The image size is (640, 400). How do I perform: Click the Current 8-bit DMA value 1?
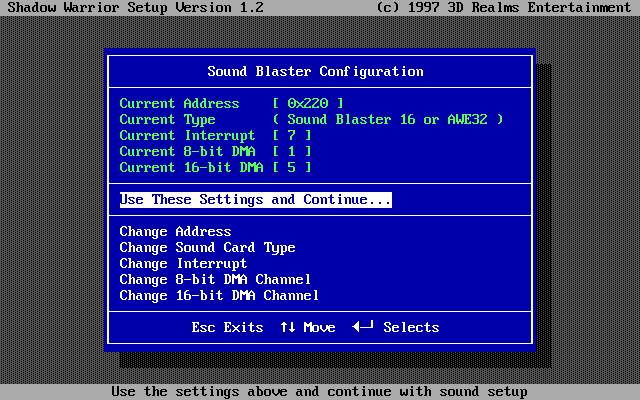[291, 151]
